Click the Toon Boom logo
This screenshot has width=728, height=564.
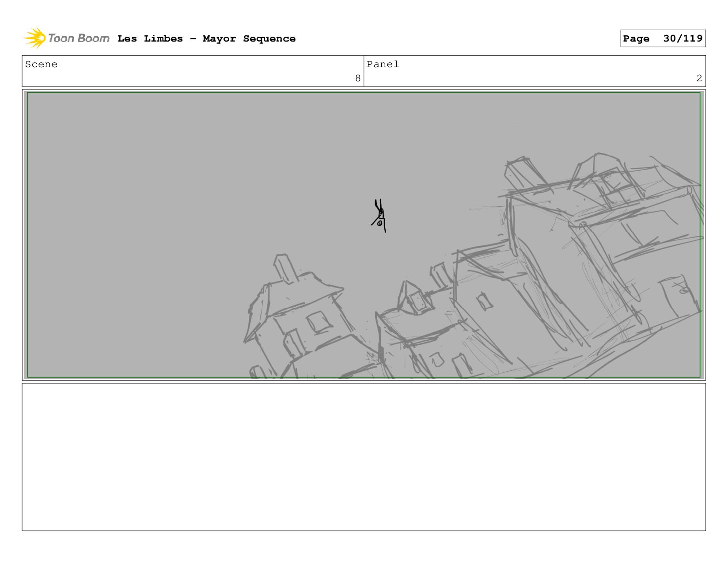66,38
